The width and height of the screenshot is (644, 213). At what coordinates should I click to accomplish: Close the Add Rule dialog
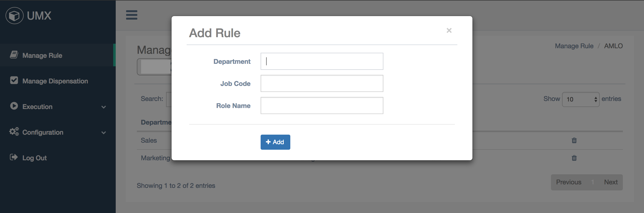tap(449, 30)
